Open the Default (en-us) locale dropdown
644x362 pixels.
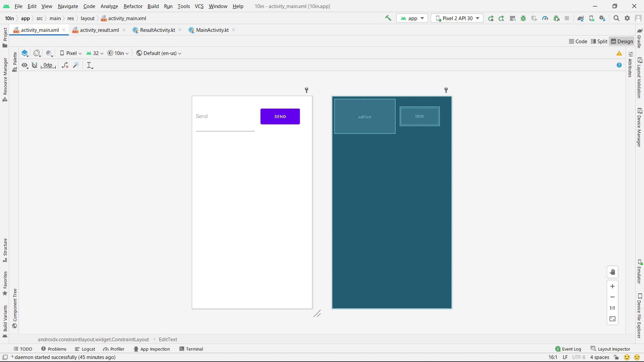[159, 53]
